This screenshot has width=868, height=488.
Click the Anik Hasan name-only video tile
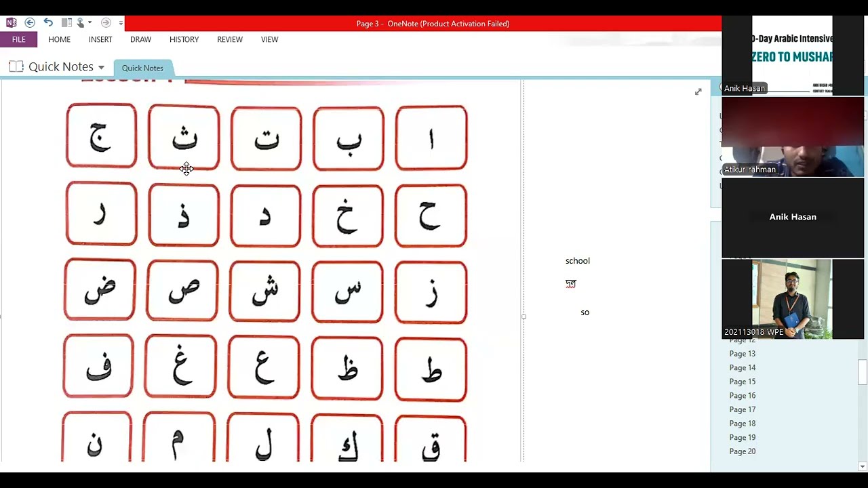point(793,218)
